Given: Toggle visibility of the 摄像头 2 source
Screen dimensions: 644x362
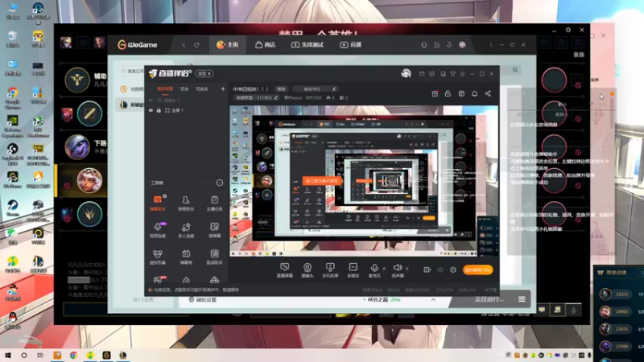Looking at the screenshot, I should coord(151,100).
